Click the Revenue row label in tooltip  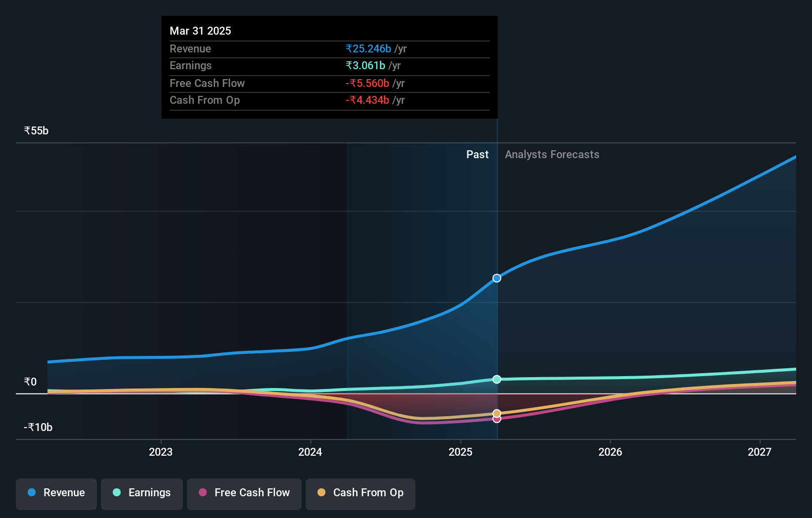190,48
